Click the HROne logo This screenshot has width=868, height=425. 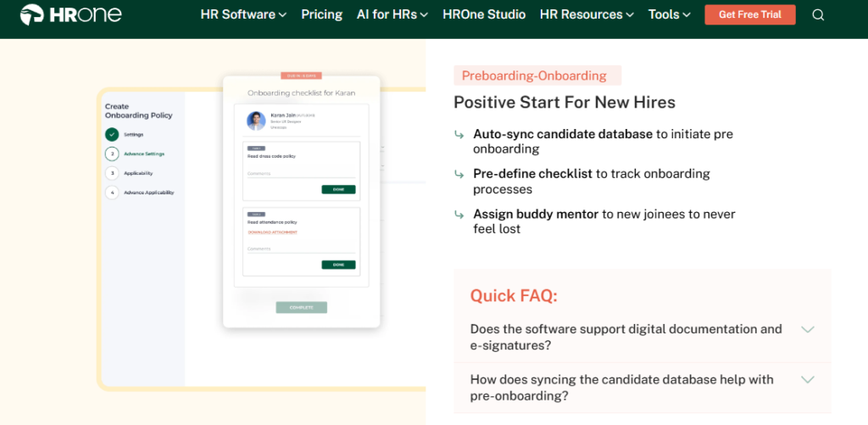coord(71,14)
